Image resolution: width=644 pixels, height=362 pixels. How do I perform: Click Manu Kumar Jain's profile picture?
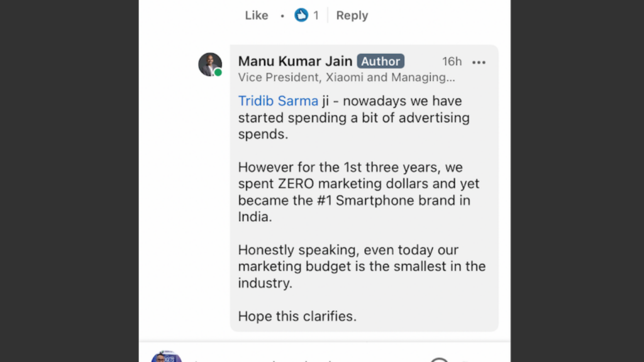(210, 63)
